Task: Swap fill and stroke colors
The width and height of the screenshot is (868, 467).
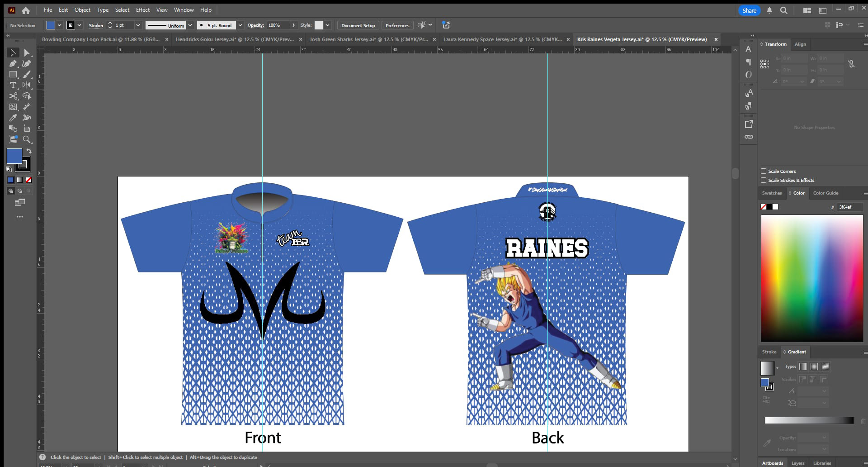Action: 29,151
